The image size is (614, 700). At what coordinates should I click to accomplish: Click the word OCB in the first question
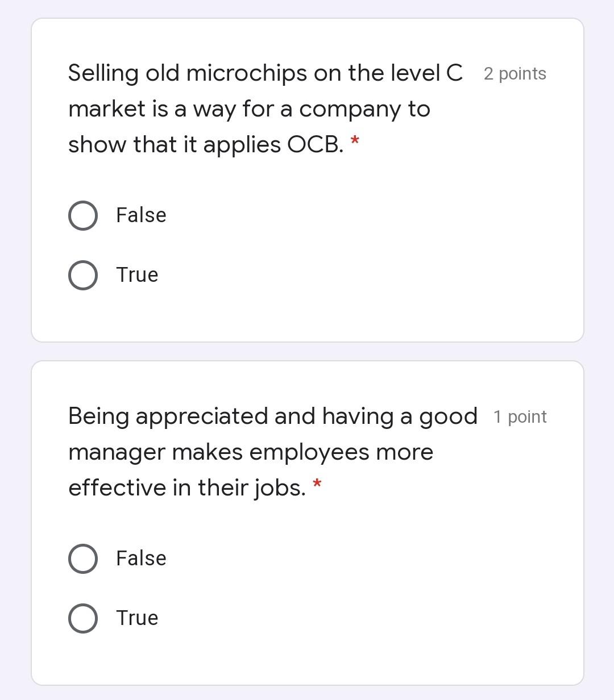(x=315, y=144)
